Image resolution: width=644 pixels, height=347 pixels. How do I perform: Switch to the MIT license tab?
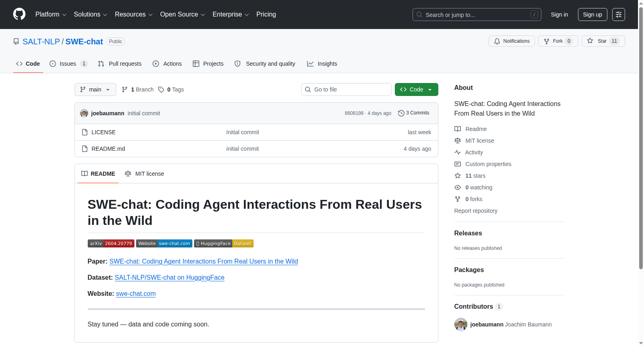coord(144,174)
